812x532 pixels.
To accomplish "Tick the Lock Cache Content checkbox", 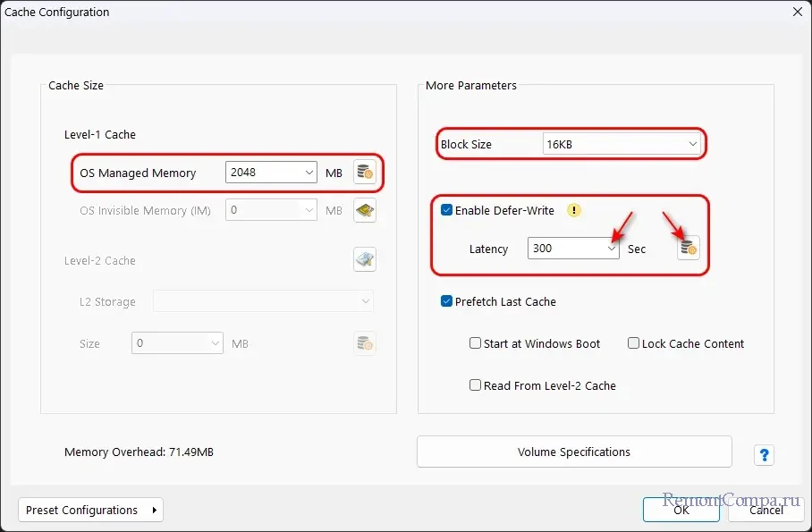I will pyautogui.click(x=633, y=343).
